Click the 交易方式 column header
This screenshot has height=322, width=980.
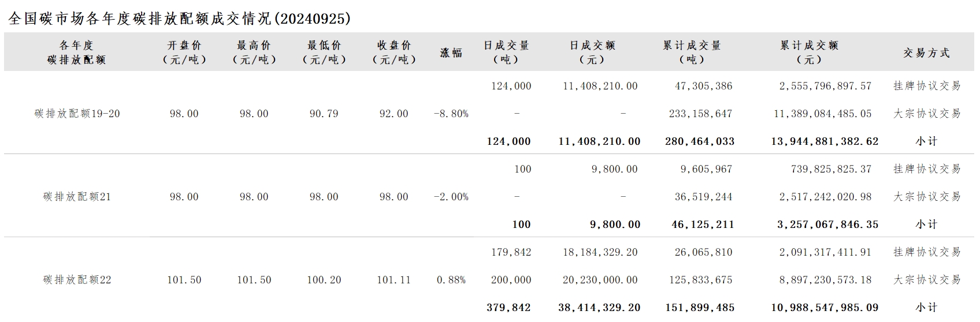(x=927, y=53)
